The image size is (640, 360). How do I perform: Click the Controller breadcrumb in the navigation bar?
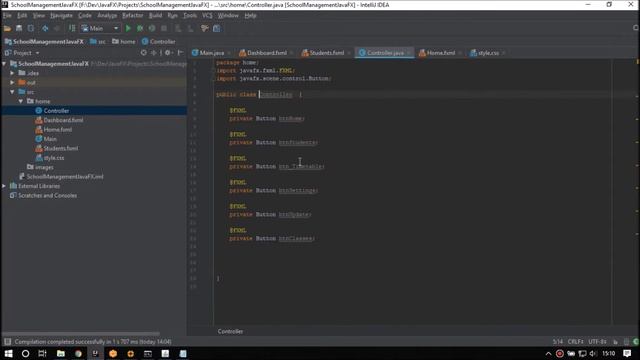pyautogui.click(x=159, y=42)
